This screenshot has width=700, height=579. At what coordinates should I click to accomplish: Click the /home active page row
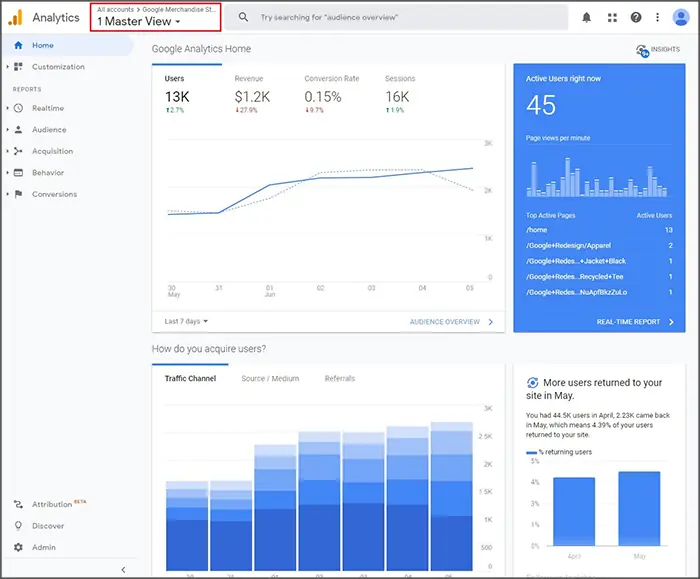[x=599, y=230]
